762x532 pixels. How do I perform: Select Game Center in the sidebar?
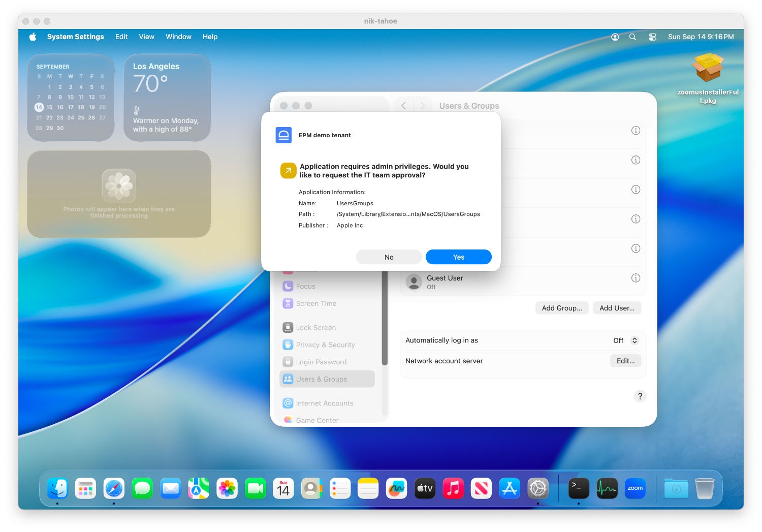(x=327, y=420)
